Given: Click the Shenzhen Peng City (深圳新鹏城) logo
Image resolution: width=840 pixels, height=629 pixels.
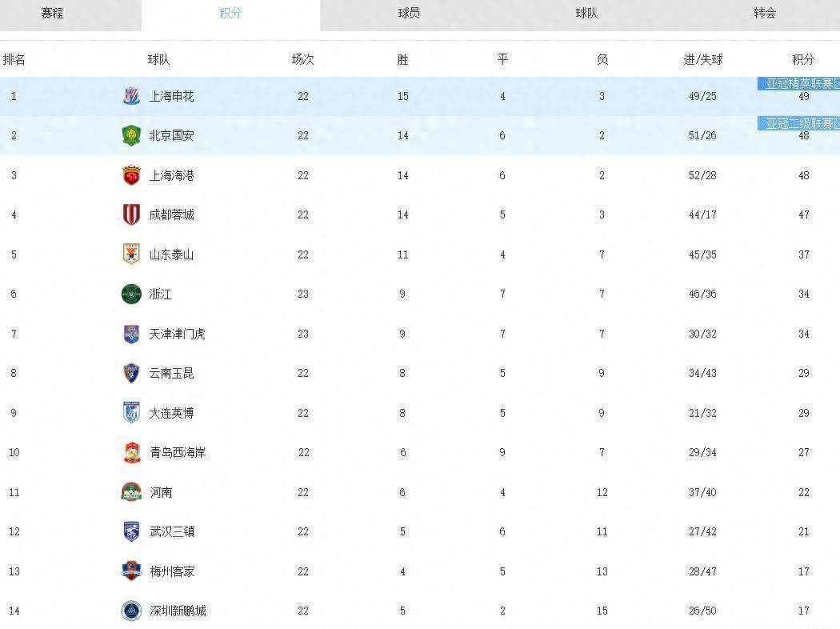Looking at the screenshot, I should tap(131, 611).
